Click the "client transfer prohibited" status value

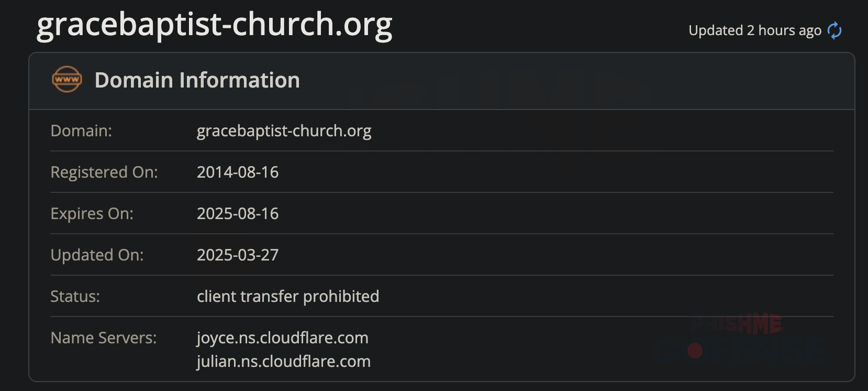click(287, 296)
